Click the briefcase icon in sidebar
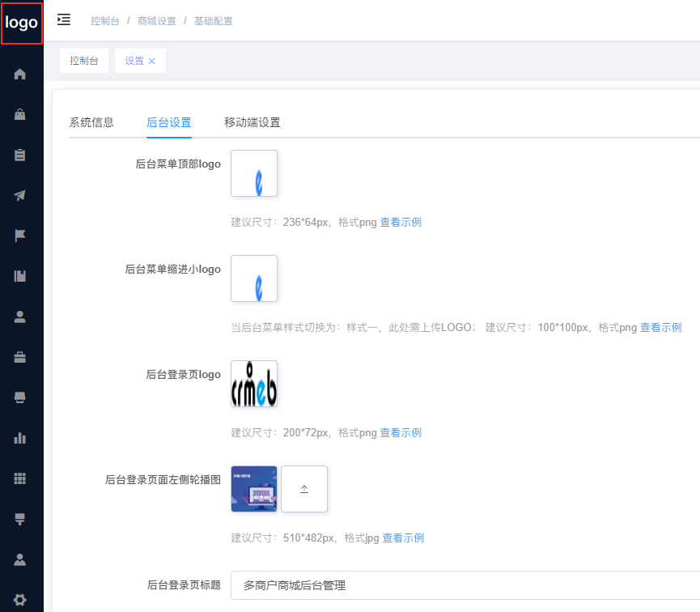Viewport: 700px width, 612px height. [x=20, y=357]
